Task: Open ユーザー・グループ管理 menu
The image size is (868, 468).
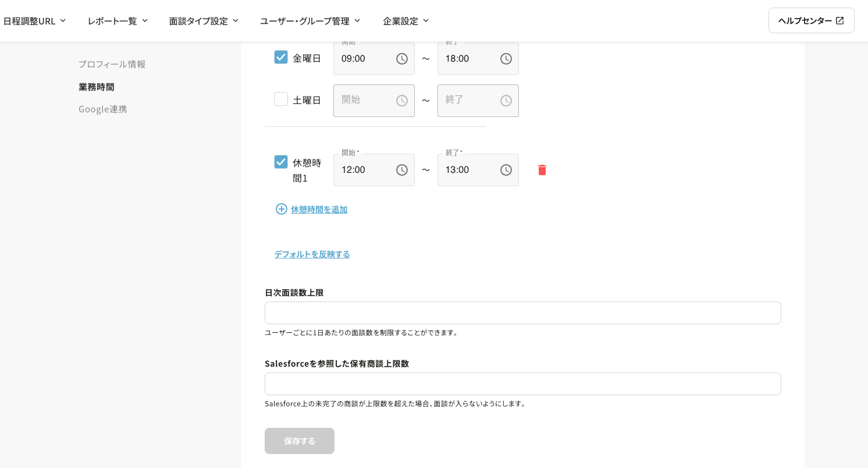Action: (310, 21)
